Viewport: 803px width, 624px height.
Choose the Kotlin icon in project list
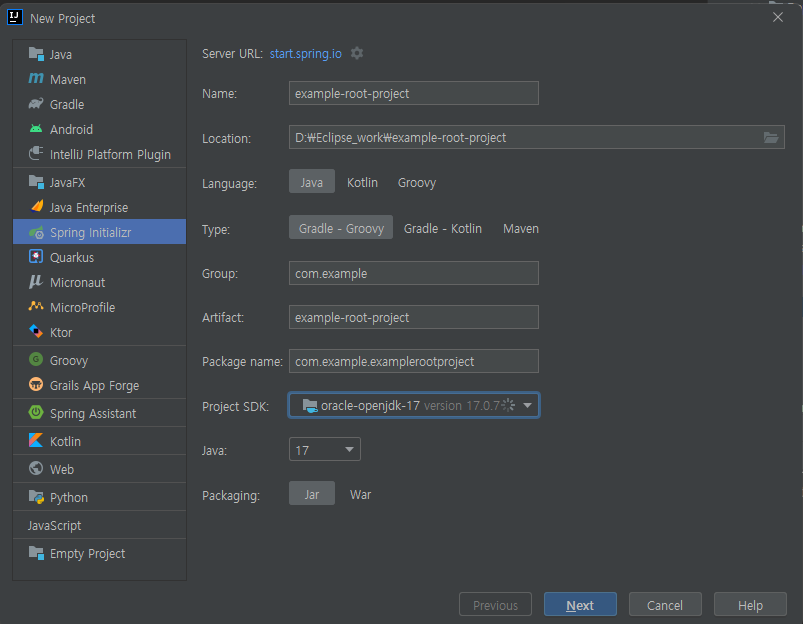(x=36, y=441)
